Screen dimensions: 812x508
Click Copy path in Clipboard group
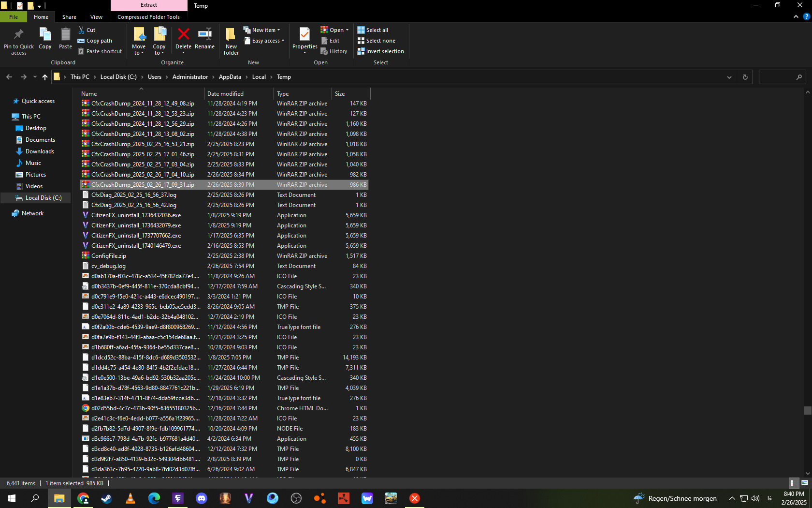click(x=95, y=41)
